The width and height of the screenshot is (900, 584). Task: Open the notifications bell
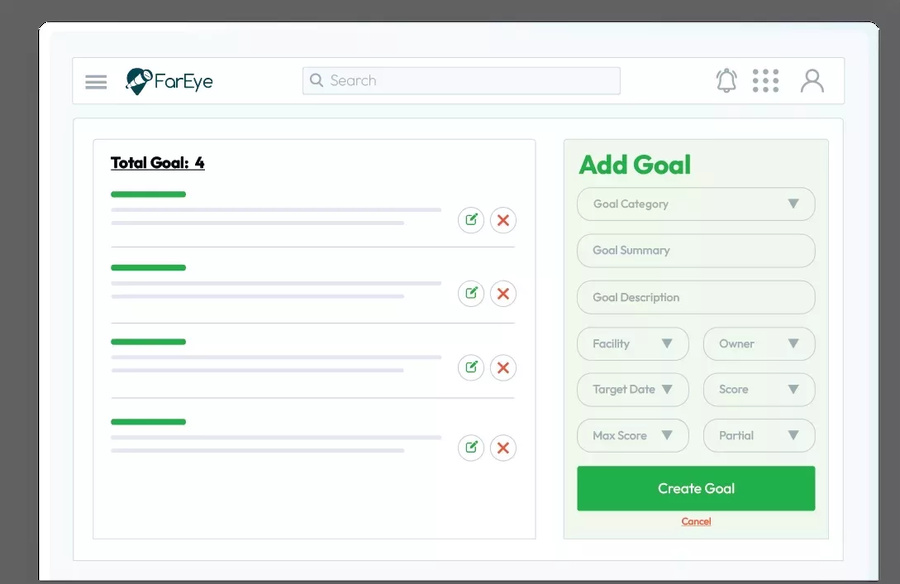click(727, 81)
